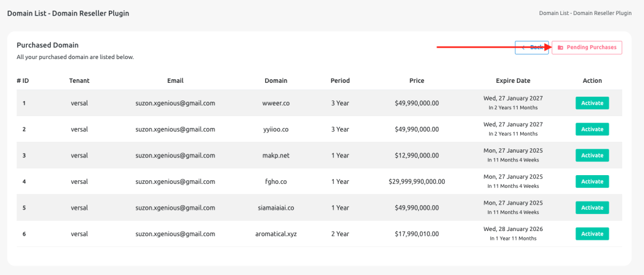Click the price in the wweer.co row
The width and height of the screenshot is (644, 275).
pos(417,103)
